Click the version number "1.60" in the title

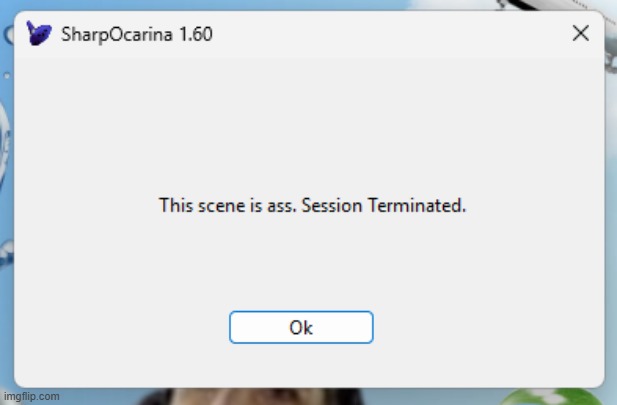pyautogui.click(x=194, y=35)
